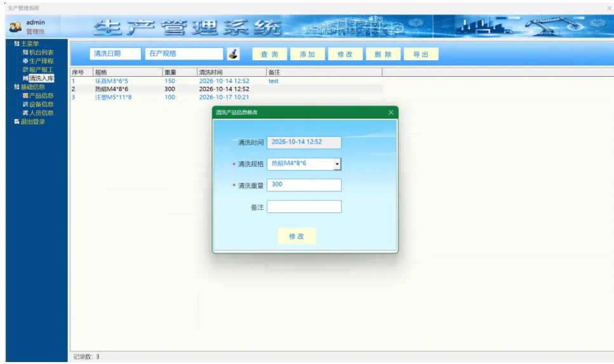614x364 pixels.
Task: Select the 主菜单 root node label
Action: (x=30, y=43)
